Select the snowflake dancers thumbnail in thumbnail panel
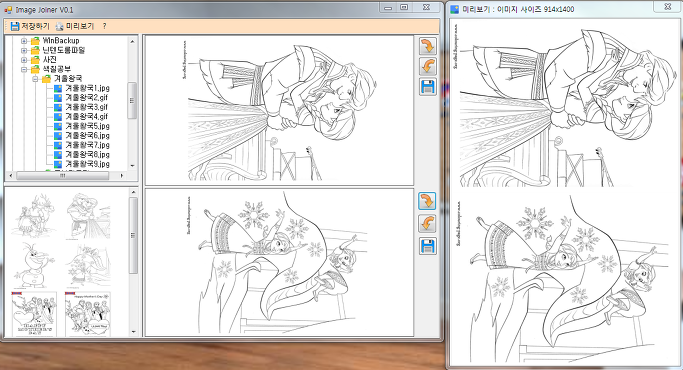The height and width of the screenshot is (370, 683). pyautogui.click(x=88, y=266)
